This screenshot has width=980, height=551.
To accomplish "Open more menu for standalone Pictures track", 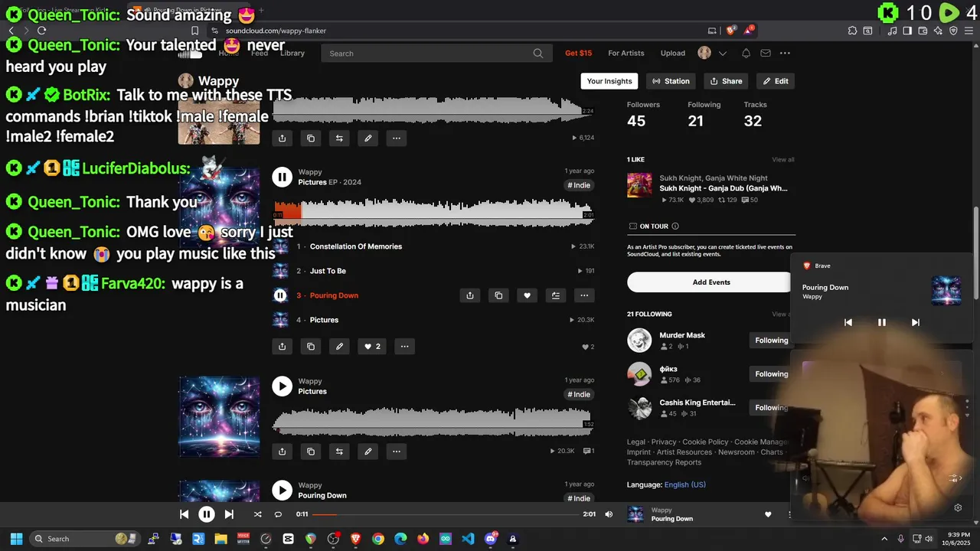I will click(x=396, y=452).
